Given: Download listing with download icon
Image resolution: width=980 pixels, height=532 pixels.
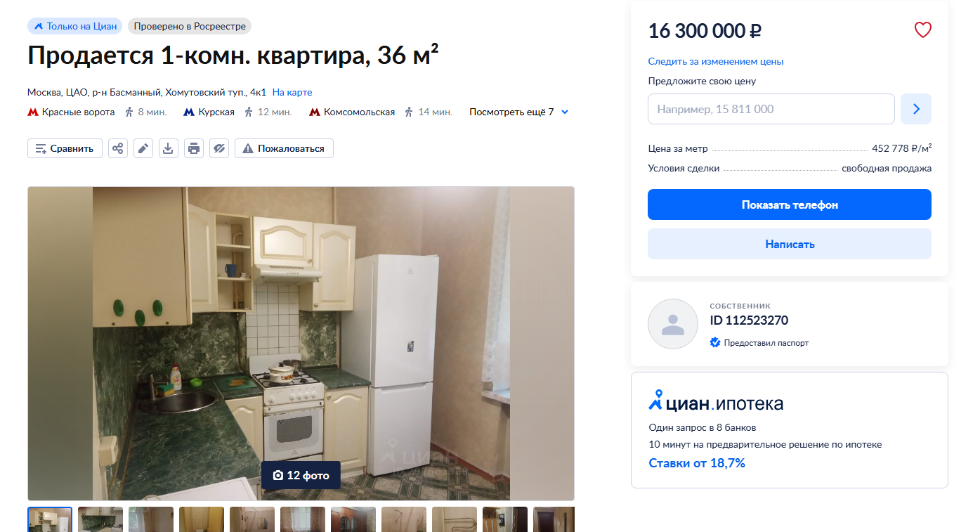Looking at the screenshot, I should (x=169, y=148).
